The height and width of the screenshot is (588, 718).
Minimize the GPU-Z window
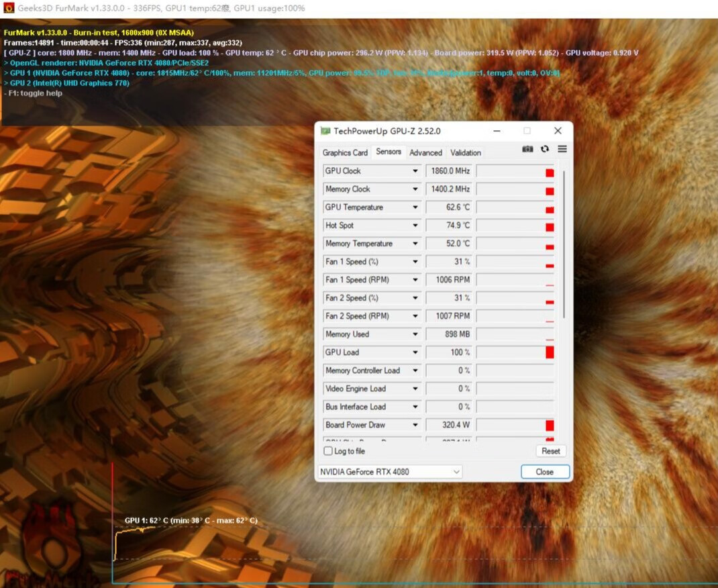point(497,131)
